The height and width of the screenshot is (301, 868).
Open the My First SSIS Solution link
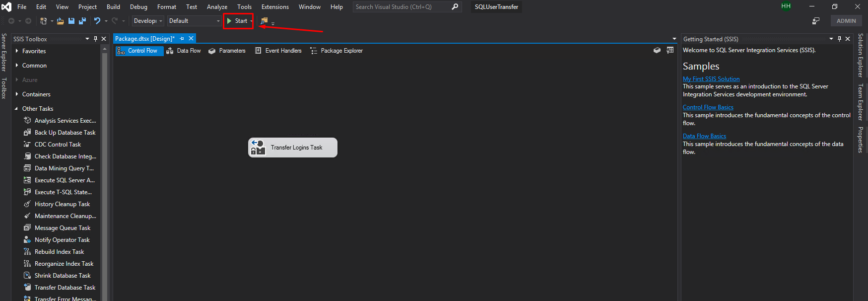(711, 79)
